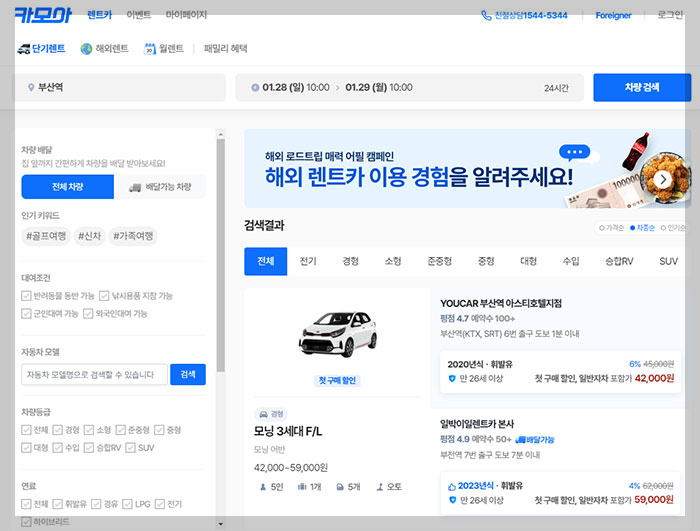The width and height of the screenshot is (700, 531).
Task: Check 낚시용품 지참 가능 option
Action: click(104, 296)
